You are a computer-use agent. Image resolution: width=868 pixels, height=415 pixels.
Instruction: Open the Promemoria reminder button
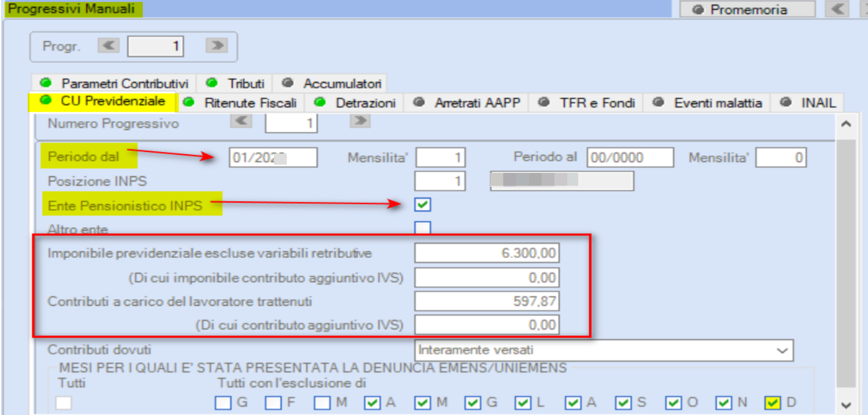[x=748, y=9]
